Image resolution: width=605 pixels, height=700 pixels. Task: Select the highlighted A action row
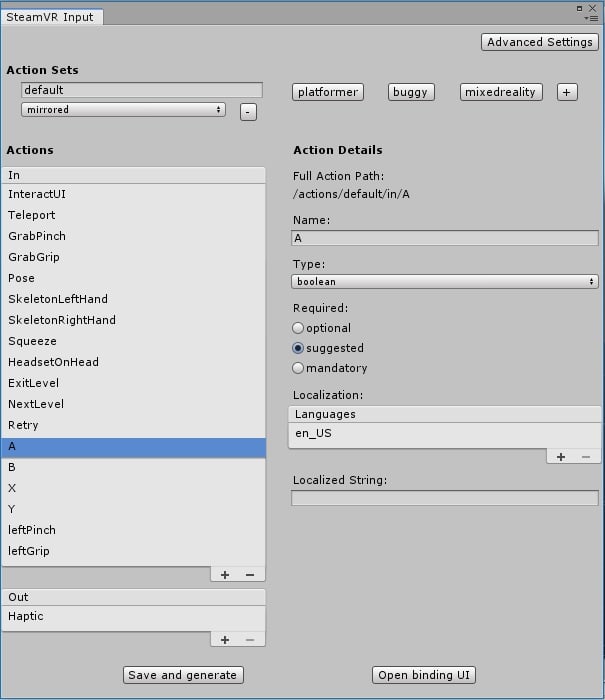point(133,446)
